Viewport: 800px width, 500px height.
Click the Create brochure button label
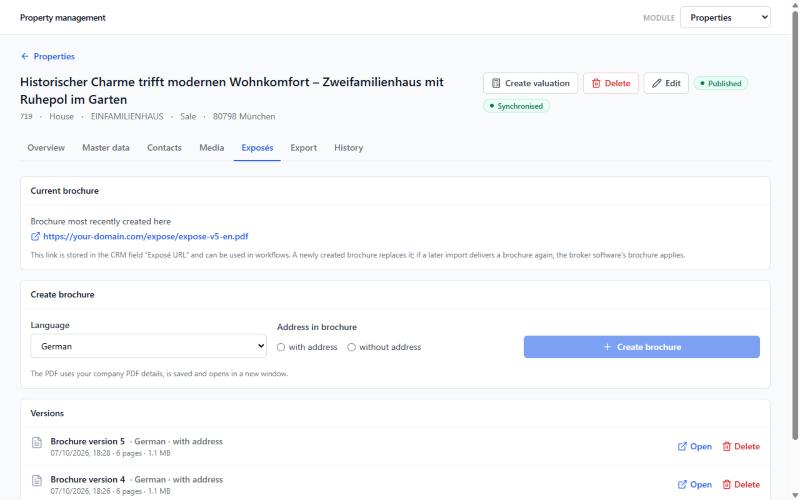pyautogui.click(x=648, y=347)
